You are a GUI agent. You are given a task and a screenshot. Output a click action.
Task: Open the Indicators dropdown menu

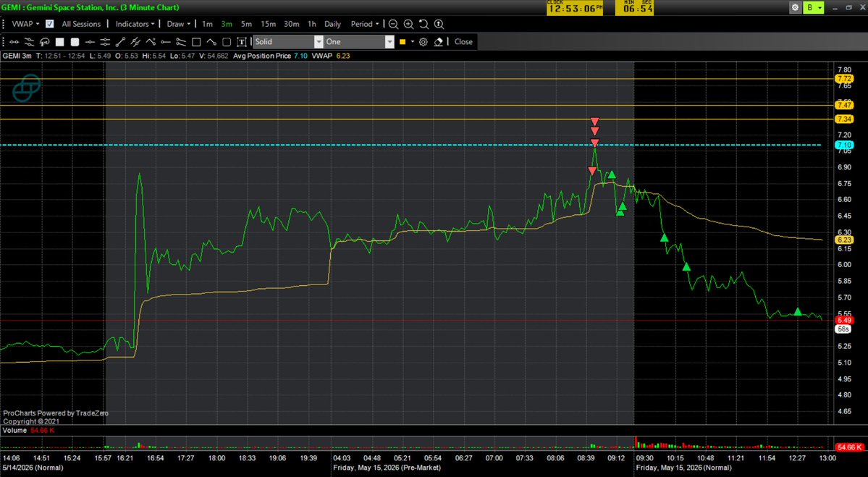pos(135,24)
